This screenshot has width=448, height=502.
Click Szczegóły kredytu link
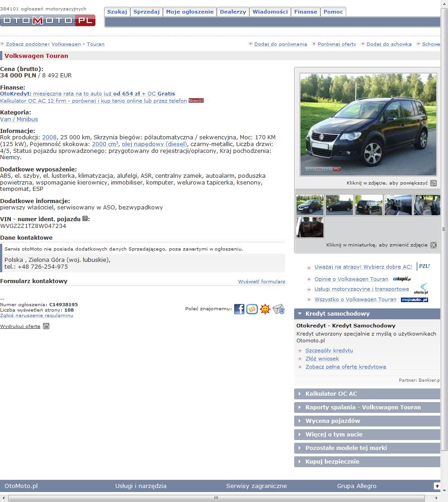329,350
